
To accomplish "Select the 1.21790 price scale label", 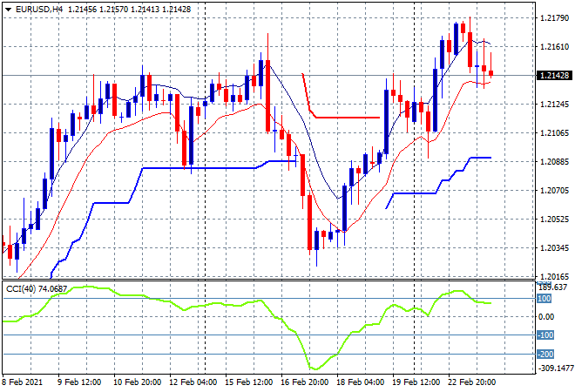I will click(554, 18).
